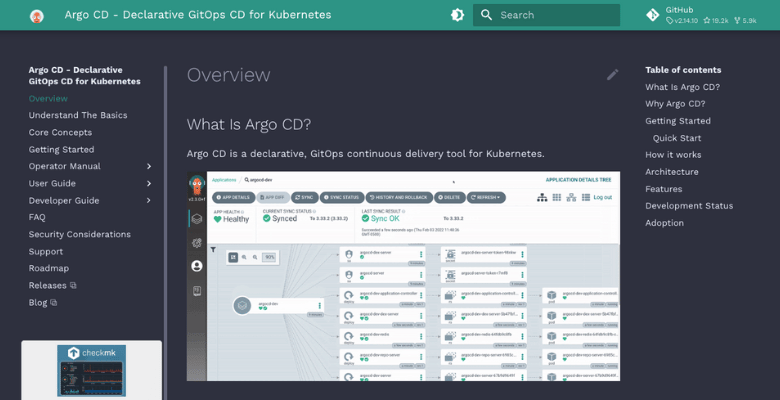Click external link icon beside Blog
The height and width of the screenshot is (400, 780).
pyautogui.click(x=54, y=302)
